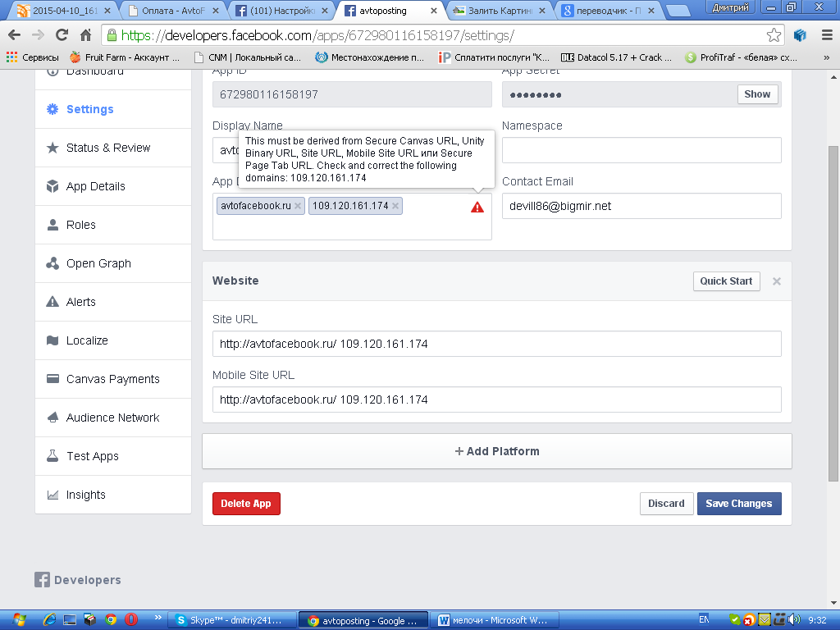Viewport: 840px width, 630px height.
Task: Click Add Platform
Action: click(x=496, y=451)
